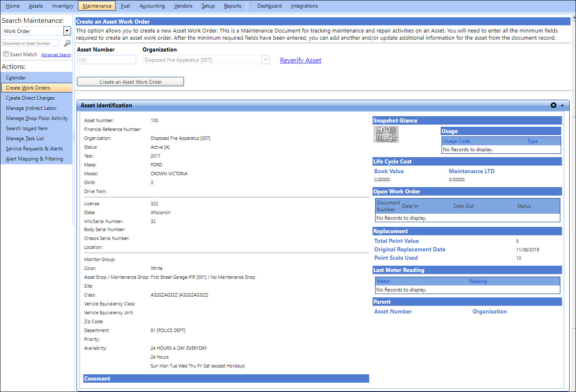Click the Comment section header

point(226,378)
